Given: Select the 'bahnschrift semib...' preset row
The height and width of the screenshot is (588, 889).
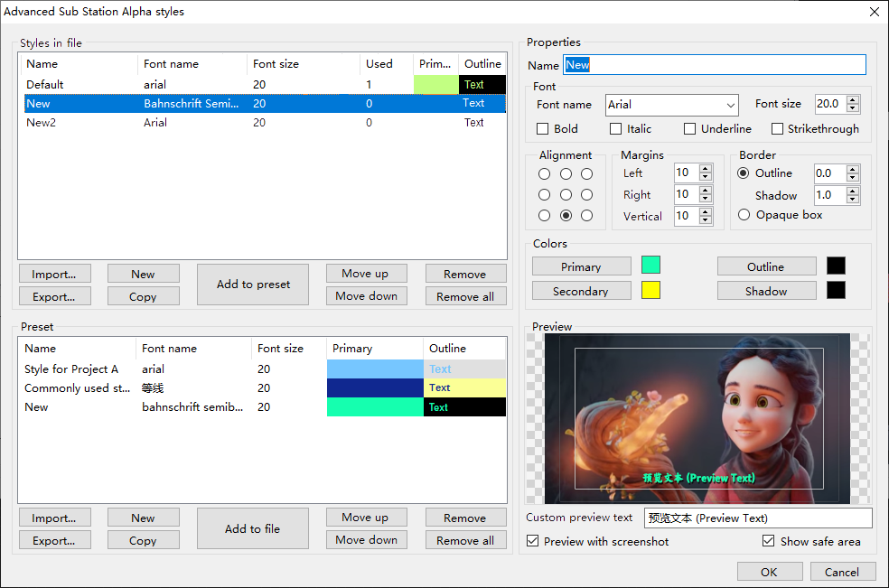Looking at the screenshot, I should pyautogui.click(x=264, y=407).
